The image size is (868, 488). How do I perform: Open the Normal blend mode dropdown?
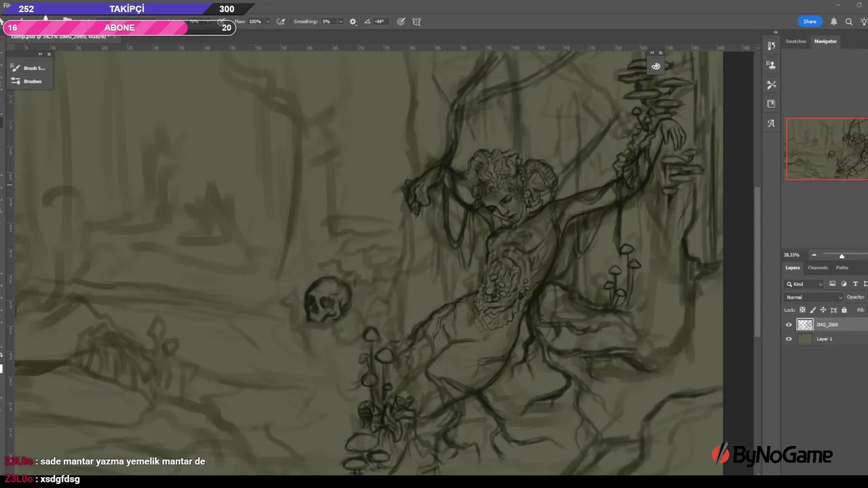pos(814,297)
